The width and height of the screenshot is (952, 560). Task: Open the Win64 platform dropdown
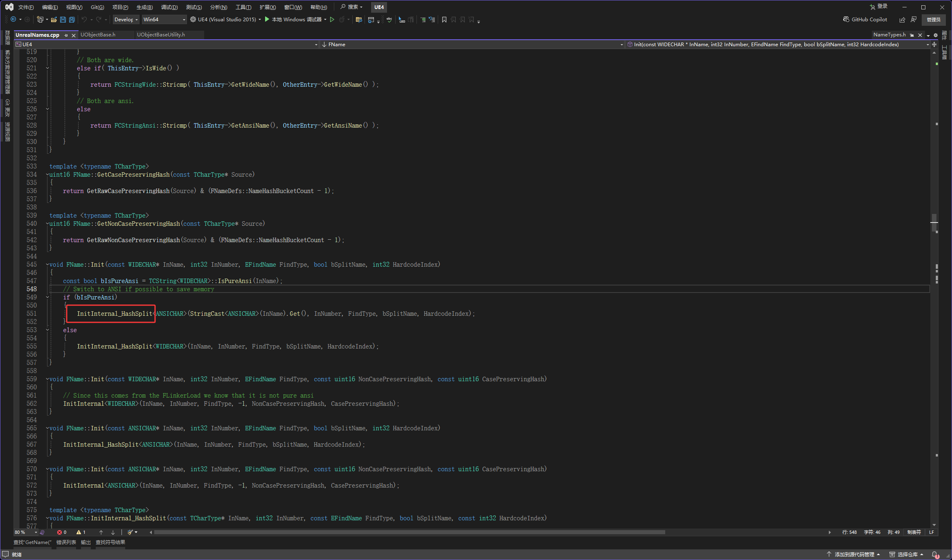(164, 20)
